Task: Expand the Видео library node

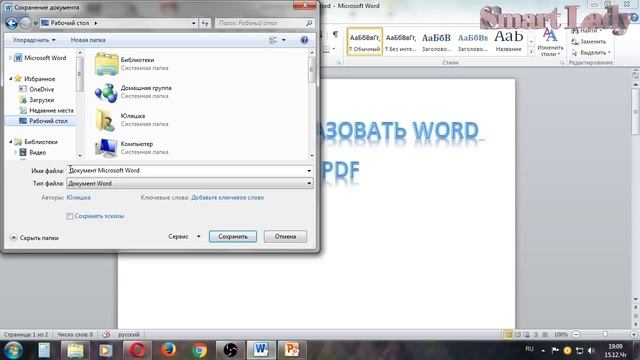Action: (x=16, y=152)
